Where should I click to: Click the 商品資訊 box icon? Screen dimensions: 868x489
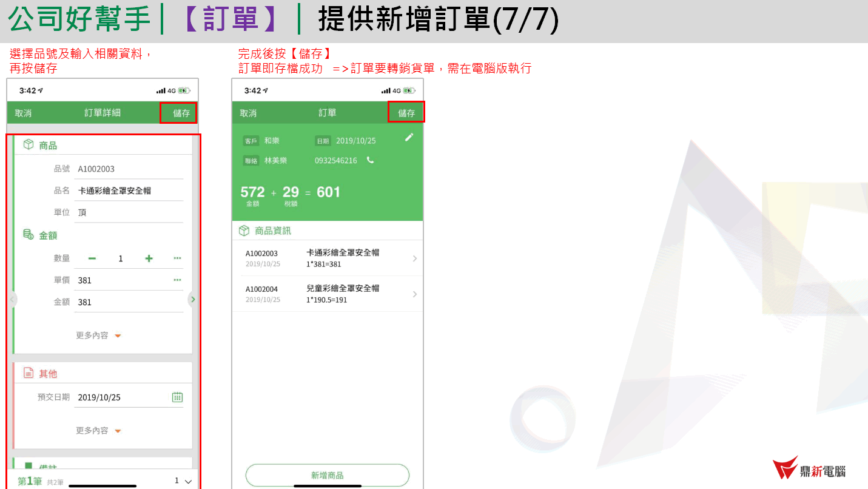pyautogui.click(x=244, y=231)
